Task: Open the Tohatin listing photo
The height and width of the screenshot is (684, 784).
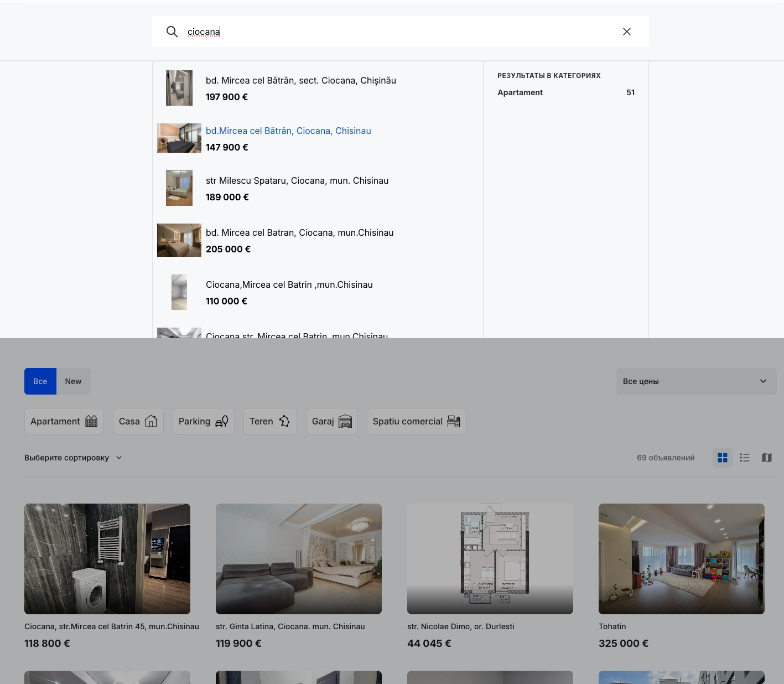Action: (682, 559)
